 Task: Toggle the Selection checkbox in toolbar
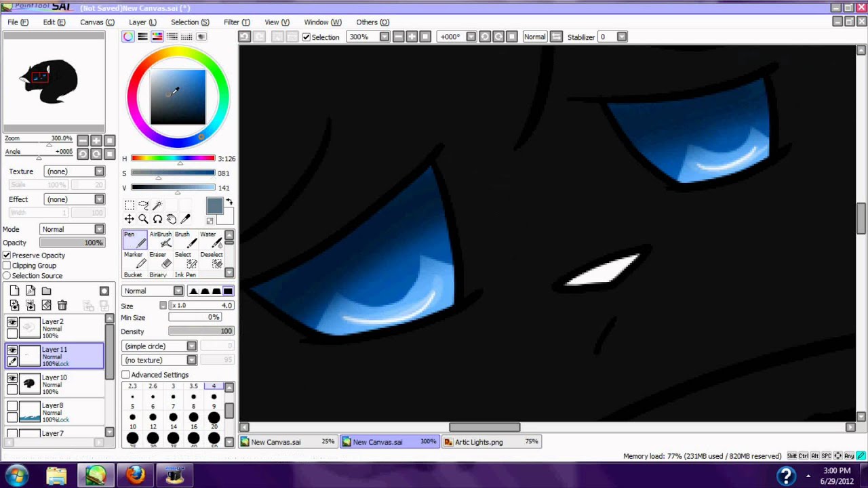click(x=307, y=37)
